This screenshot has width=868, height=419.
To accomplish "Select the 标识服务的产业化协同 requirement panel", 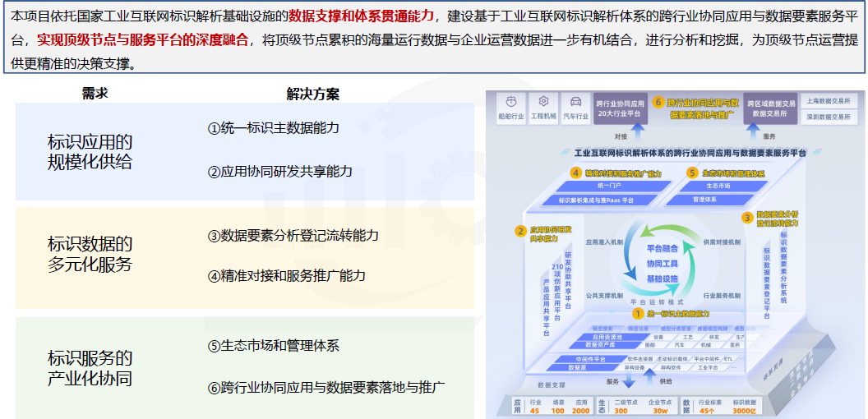I will click(x=90, y=369).
